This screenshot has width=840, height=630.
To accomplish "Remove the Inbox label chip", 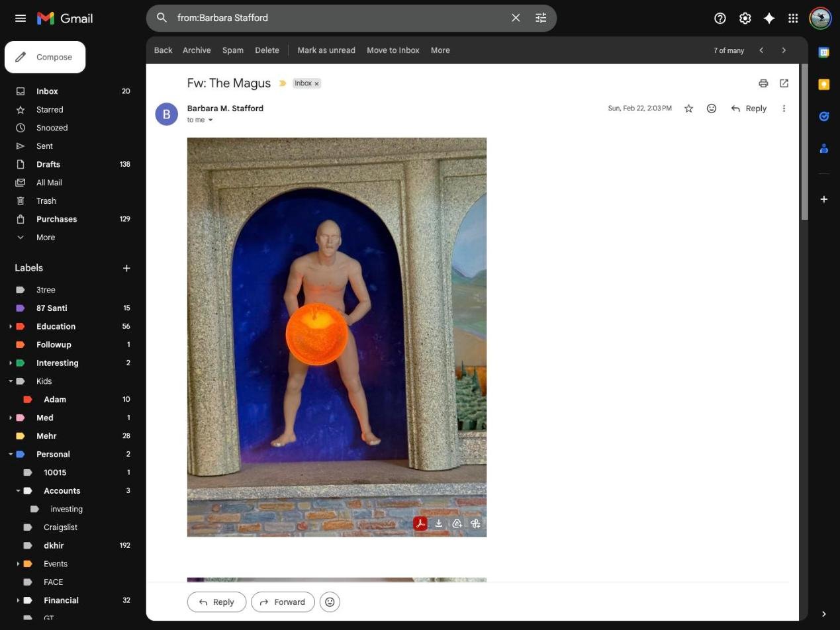I will pyautogui.click(x=316, y=83).
